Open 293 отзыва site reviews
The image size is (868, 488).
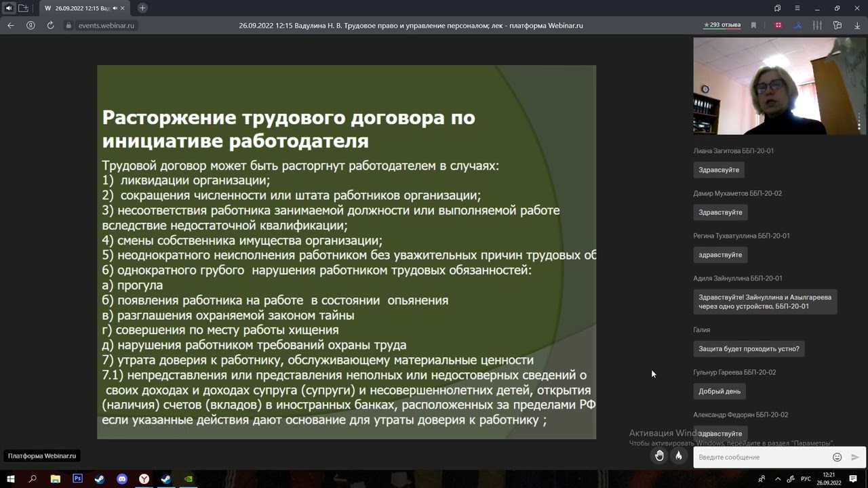[x=722, y=25]
